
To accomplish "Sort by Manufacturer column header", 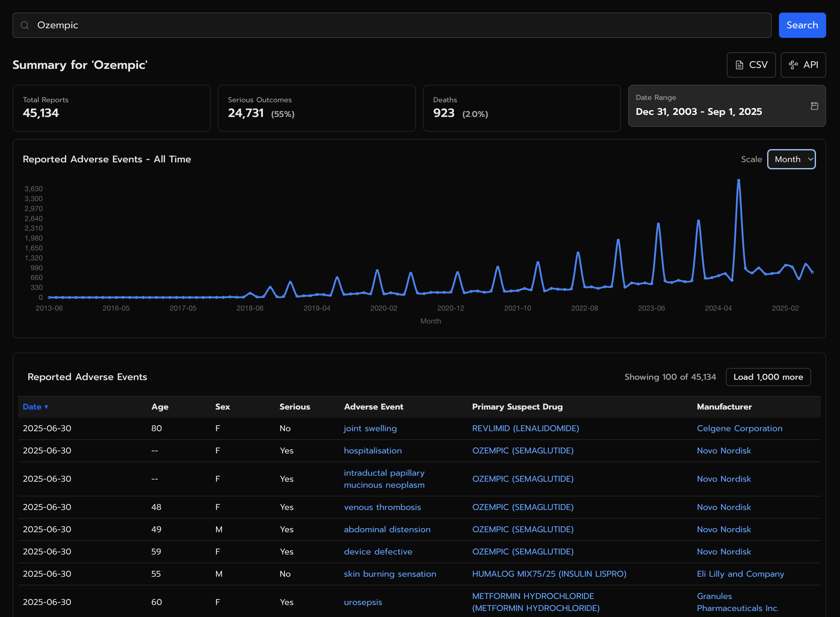I will [x=724, y=407].
